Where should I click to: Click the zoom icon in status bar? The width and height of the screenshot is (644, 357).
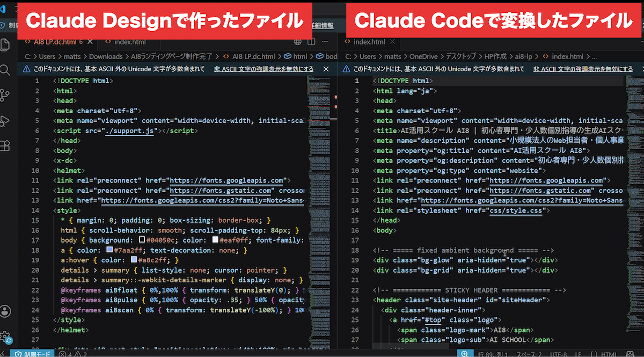coord(465,354)
